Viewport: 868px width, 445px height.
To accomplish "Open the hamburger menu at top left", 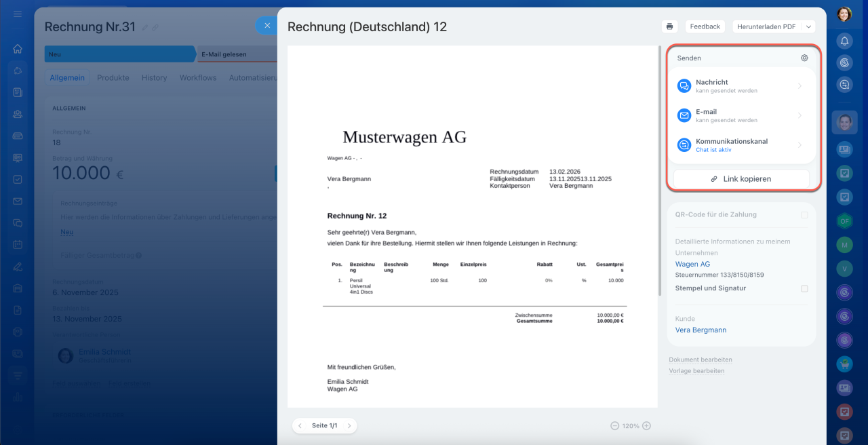I will (18, 14).
